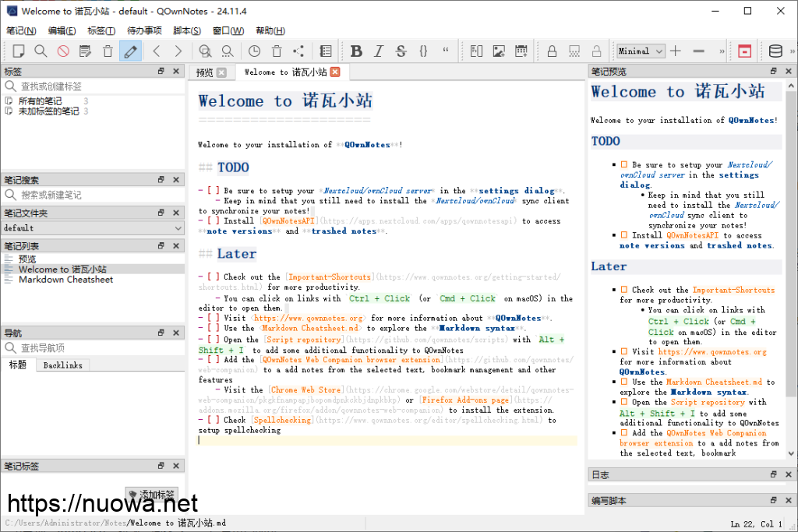
Task: Click the insert image icon
Action: pyautogui.click(x=499, y=51)
